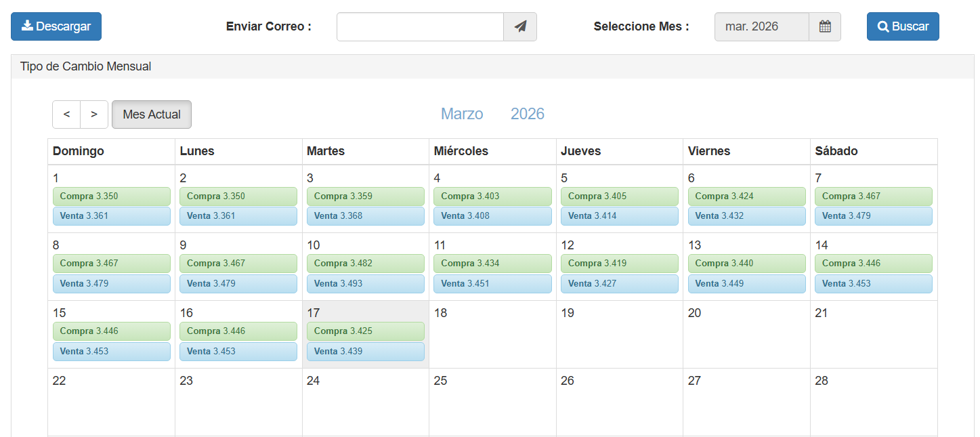Select the Venta 3.361 badge on day 2
The image size is (980, 437).
click(238, 215)
